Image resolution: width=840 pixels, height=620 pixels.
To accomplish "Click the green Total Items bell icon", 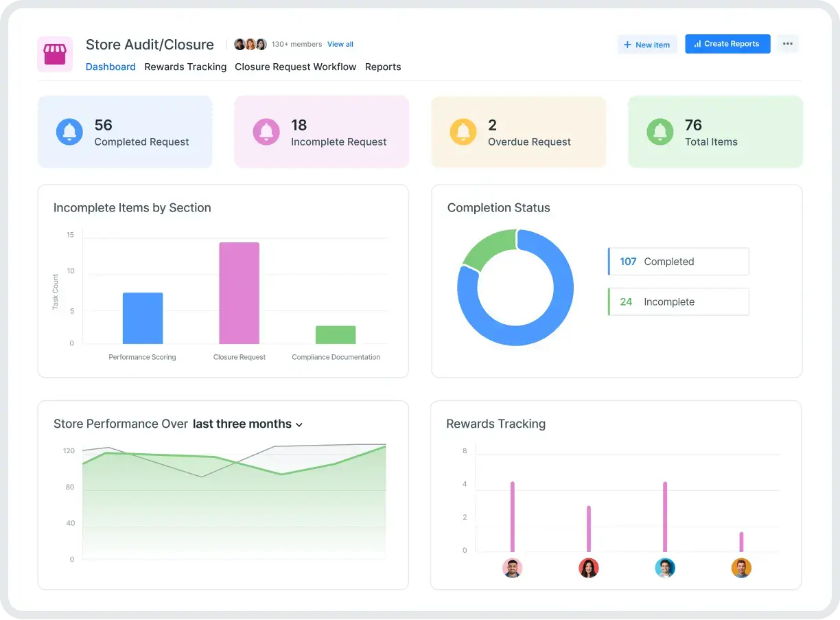I will [660, 132].
